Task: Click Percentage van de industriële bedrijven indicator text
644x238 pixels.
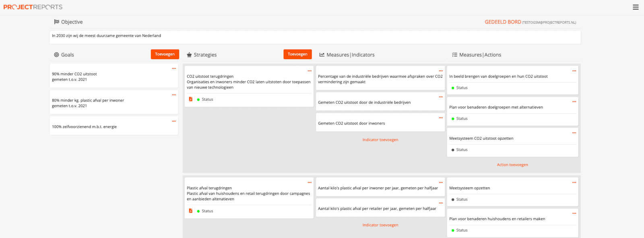Action: pyautogui.click(x=380, y=79)
